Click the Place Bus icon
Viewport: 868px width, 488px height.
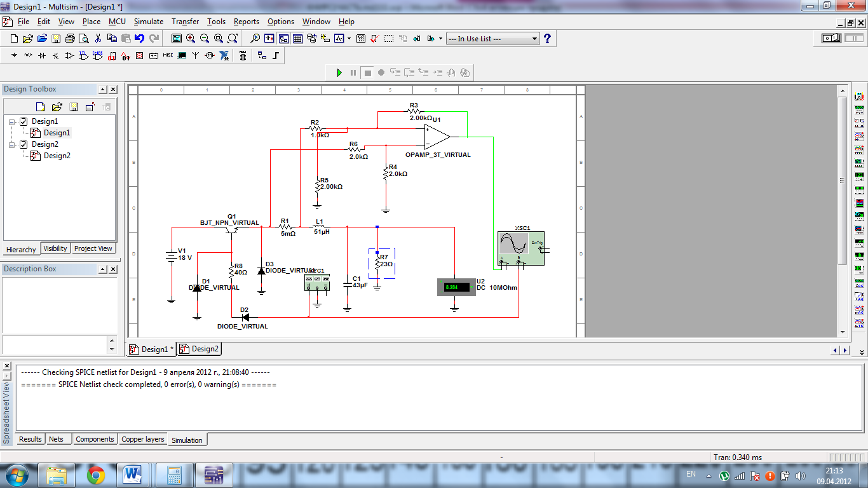(276, 55)
